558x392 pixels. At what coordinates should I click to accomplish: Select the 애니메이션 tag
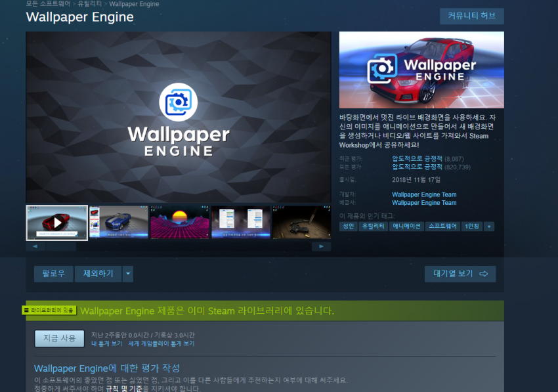click(406, 226)
